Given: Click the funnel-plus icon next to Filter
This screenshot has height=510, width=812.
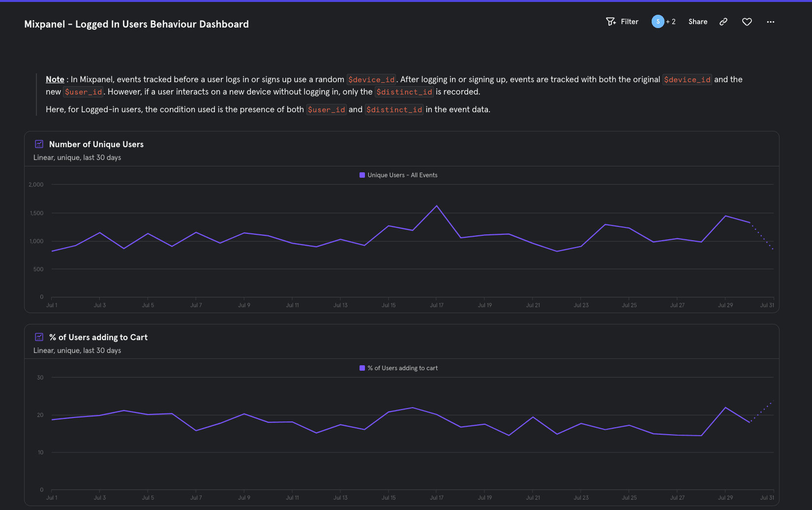Looking at the screenshot, I should (x=610, y=21).
